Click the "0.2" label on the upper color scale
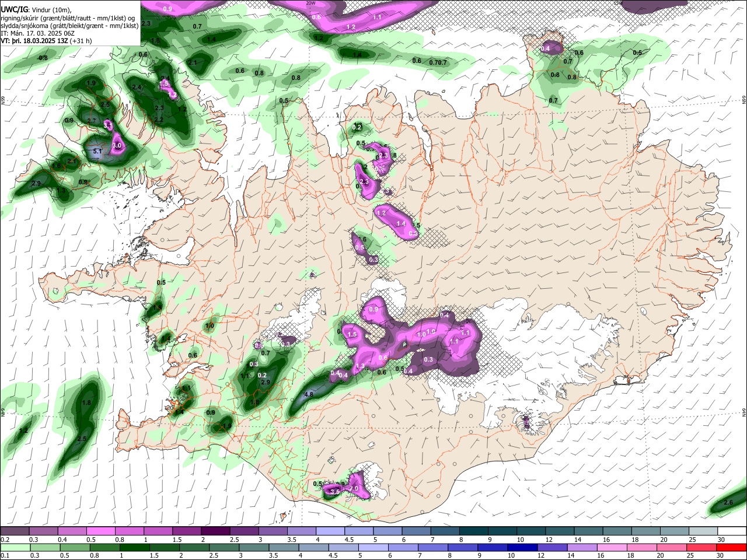Image resolution: width=747 pixels, height=560 pixels. point(5,540)
